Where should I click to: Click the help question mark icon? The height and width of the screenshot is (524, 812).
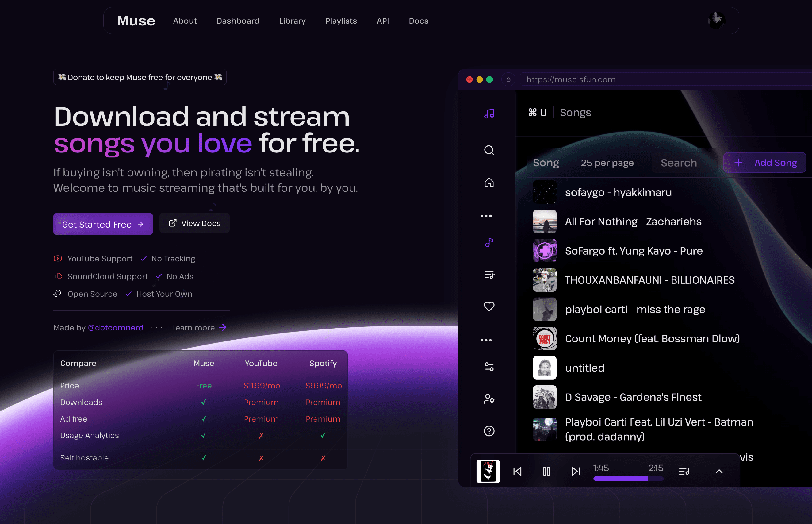489,431
